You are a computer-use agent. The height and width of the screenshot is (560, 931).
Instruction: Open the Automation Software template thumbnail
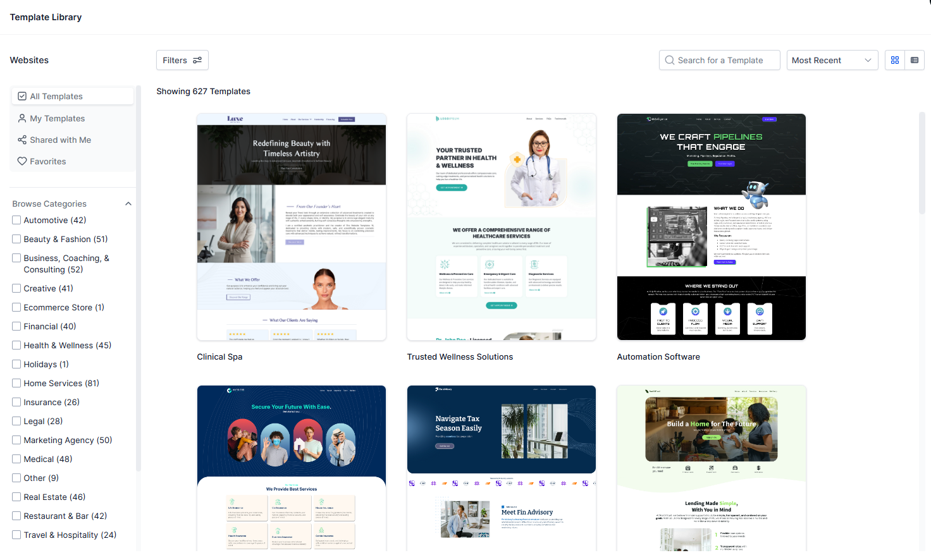tap(711, 226)
